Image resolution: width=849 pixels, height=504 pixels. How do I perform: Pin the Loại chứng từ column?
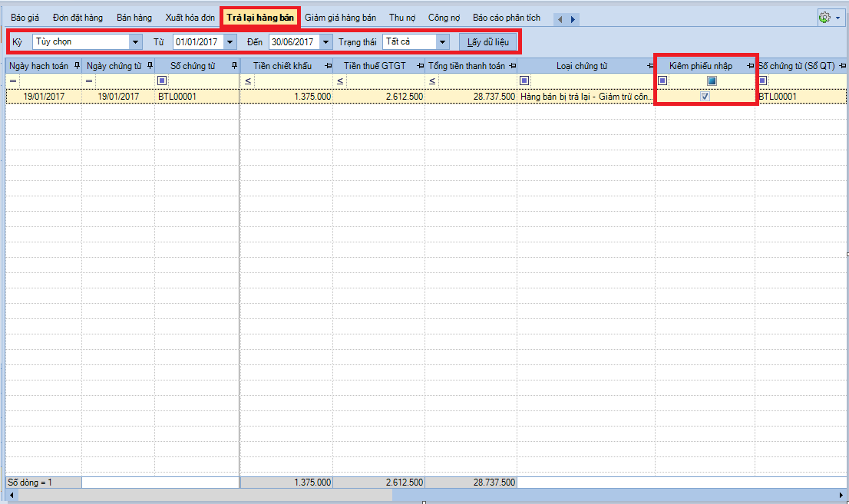coord(650,66)
